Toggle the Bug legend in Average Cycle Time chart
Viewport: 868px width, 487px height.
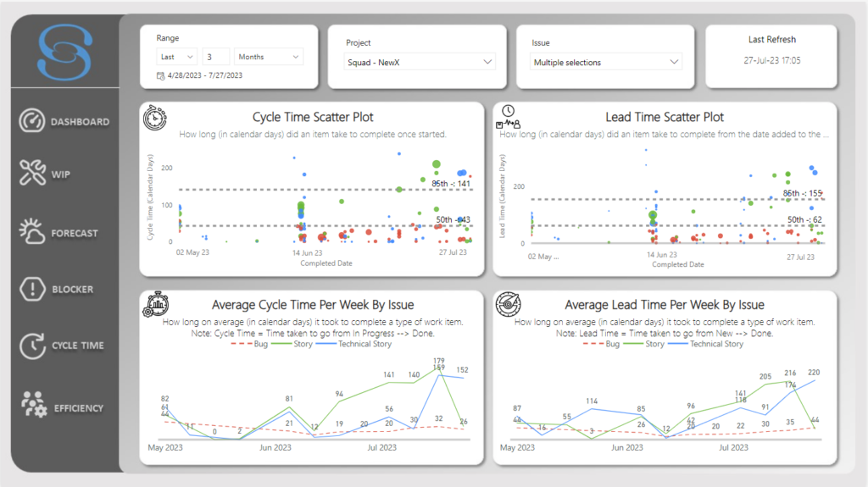click(x=250, y=344)
